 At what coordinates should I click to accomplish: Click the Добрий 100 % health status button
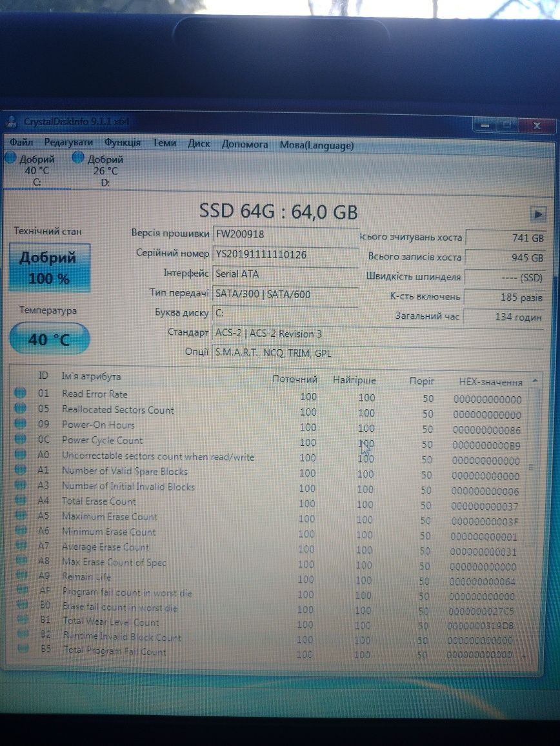pyautogui.click(x=49, y=268)
